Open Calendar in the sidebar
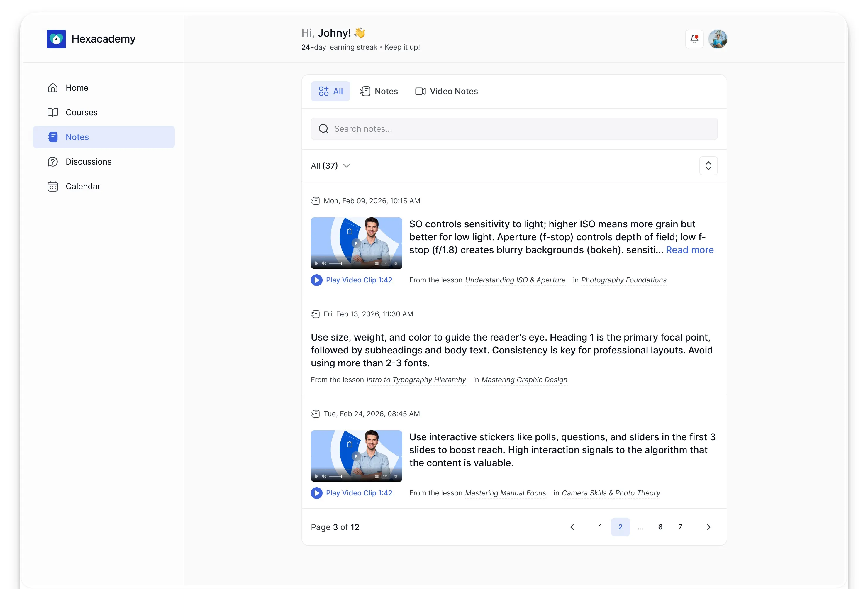Viewport: 868px width, 589px height. [104, 186]
